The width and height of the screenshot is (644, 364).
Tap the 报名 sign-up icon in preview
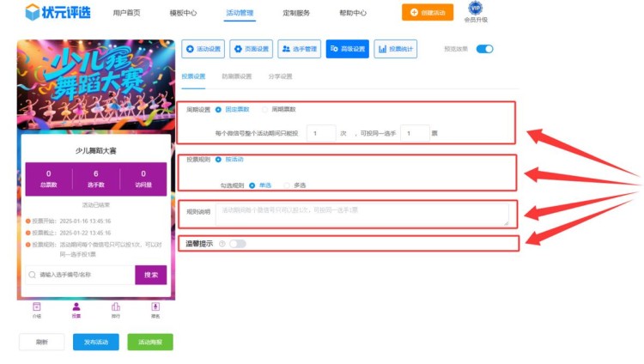click(155, 309)
